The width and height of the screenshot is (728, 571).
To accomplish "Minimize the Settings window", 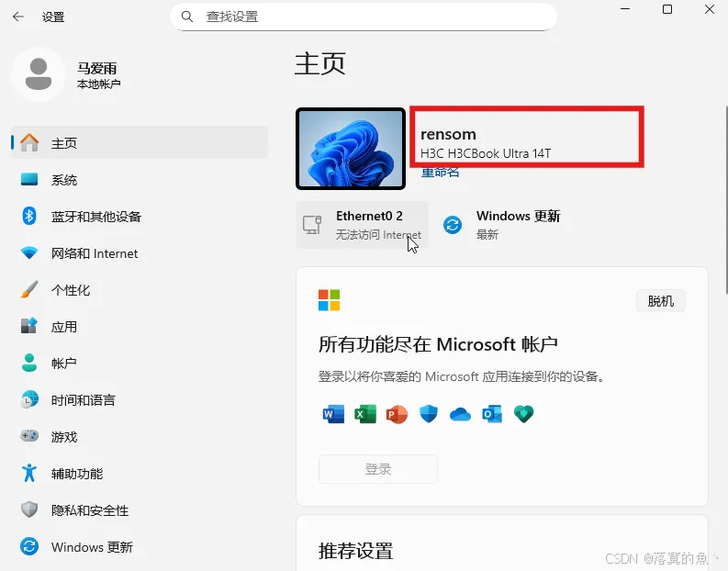I will click(x=625, y=9).
